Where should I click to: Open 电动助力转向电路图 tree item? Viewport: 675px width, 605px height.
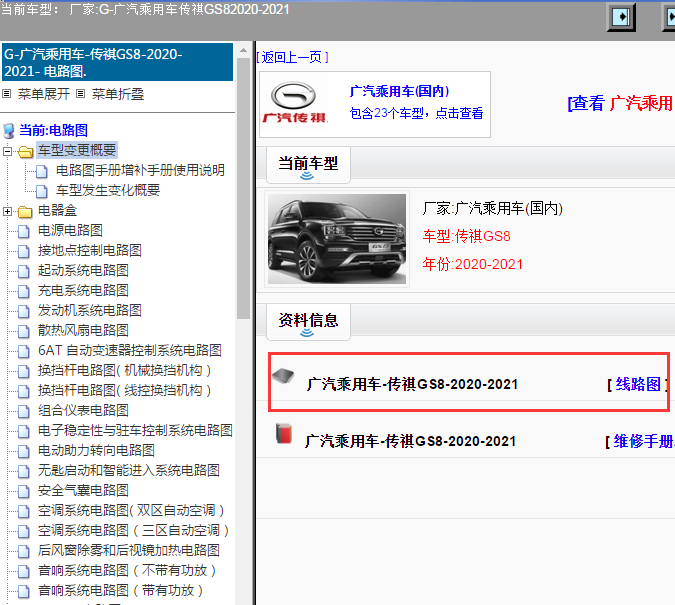(96, 450)
